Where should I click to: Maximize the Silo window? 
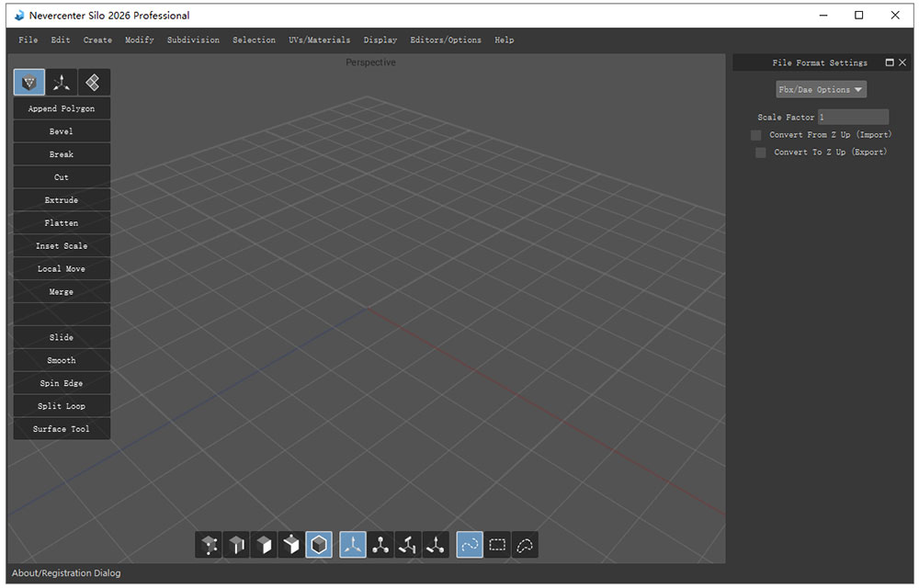coord(859,16)
